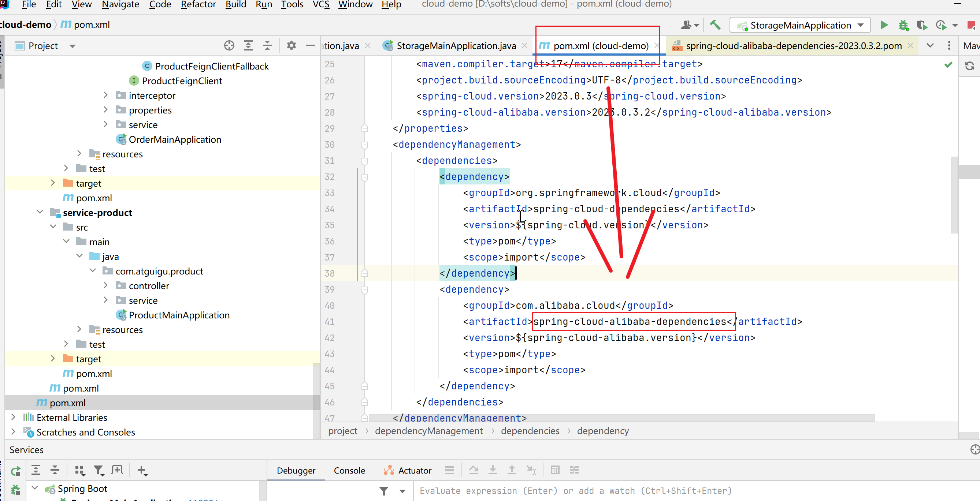This screenshot has width=980, height=501.
Task: Collapse the Spring Boot services node
Action: point(35,488)
